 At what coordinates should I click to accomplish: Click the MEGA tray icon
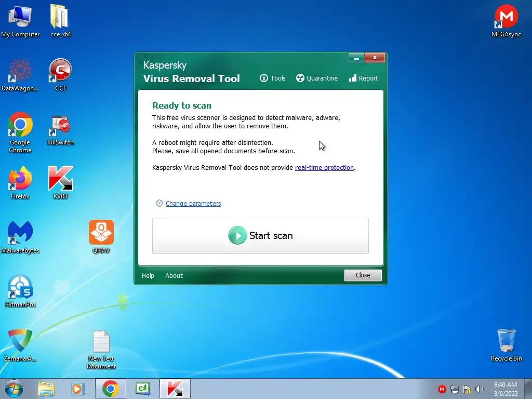[442, 389]
